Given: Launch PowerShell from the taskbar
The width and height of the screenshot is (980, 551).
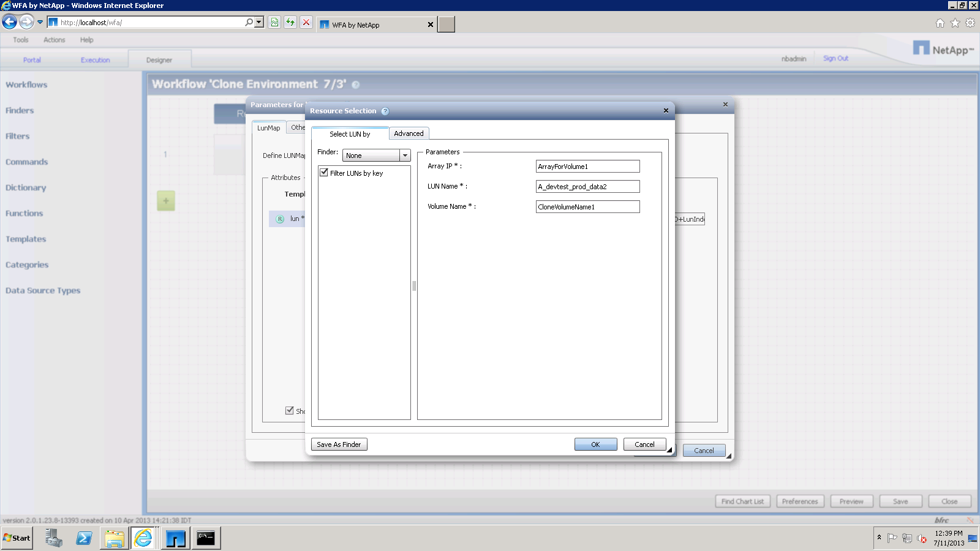Looking at the screenshot, I should click(x=84, y=538).
